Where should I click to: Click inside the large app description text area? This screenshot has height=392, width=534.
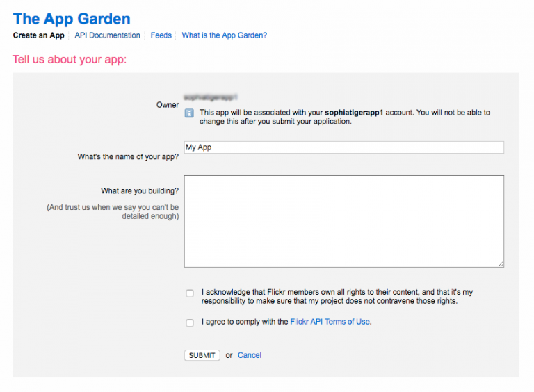point(343,221)
